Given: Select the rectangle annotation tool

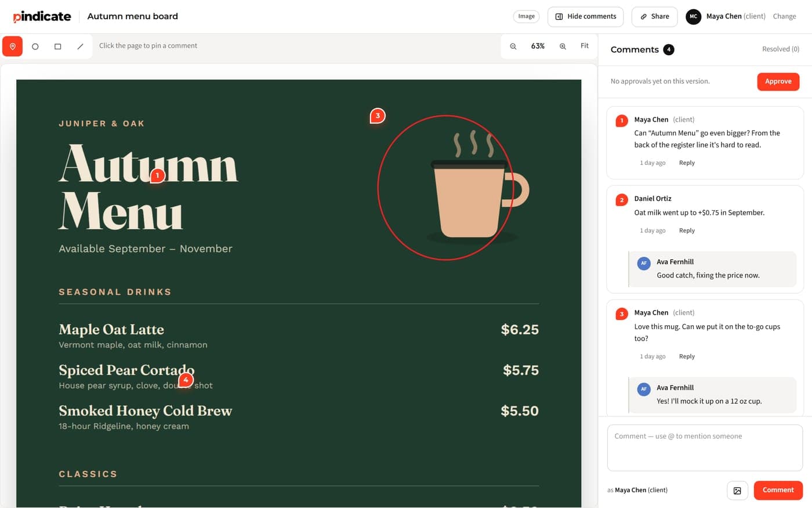Looking at the screenshot, I should click(58, 46).
